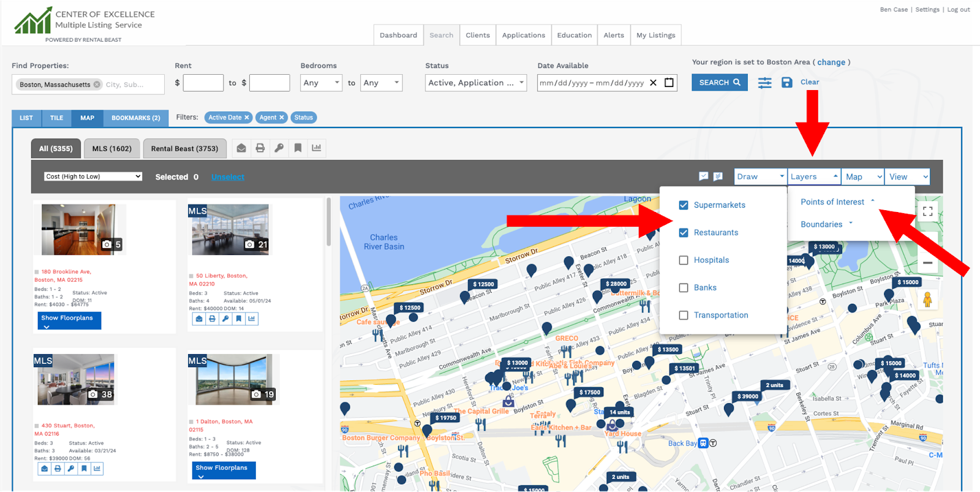Viewport: 980px width, 492px height.
Task: Open BOOKMARKS (2) tab
Action: 135,118
